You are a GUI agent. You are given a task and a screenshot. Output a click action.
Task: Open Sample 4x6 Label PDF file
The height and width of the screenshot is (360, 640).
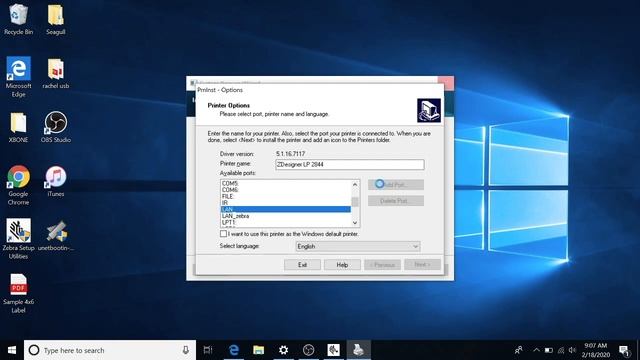[18, 293]
